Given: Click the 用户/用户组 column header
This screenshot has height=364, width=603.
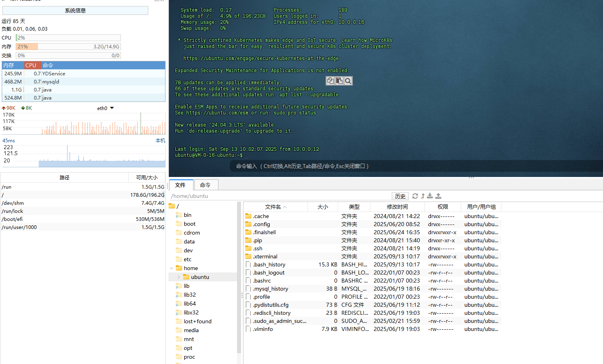Looking at the screenshot, I should [481, 207].
